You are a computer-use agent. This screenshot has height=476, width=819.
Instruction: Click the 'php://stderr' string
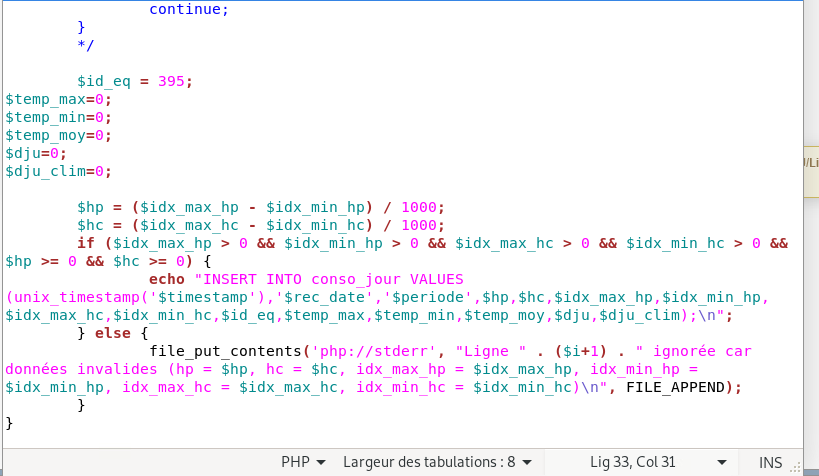coord(374,351)
